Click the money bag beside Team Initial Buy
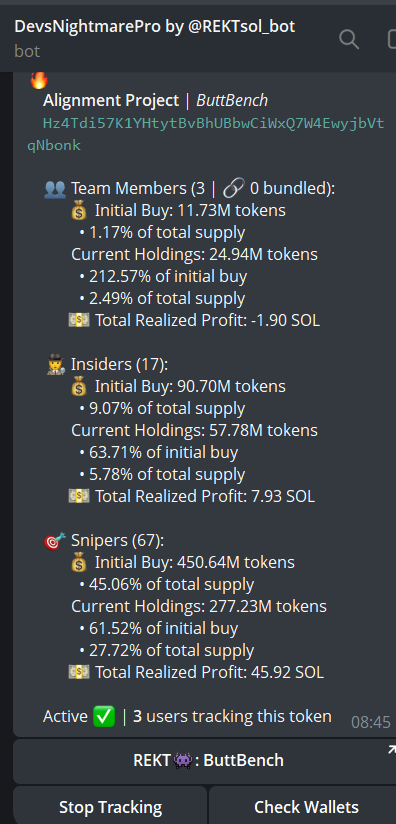 click(x=79, y=211)
